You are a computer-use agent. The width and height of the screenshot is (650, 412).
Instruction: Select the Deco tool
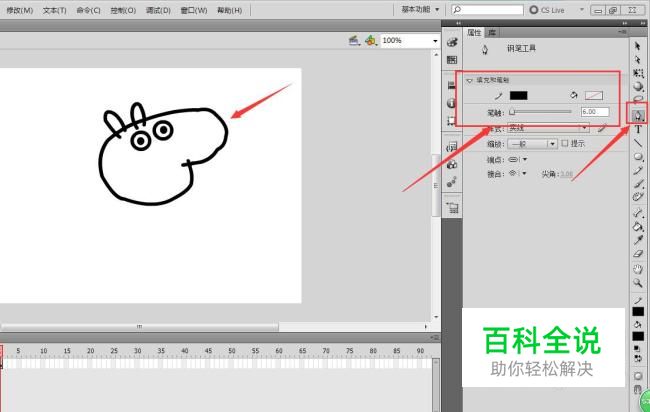tap(638, 197)
